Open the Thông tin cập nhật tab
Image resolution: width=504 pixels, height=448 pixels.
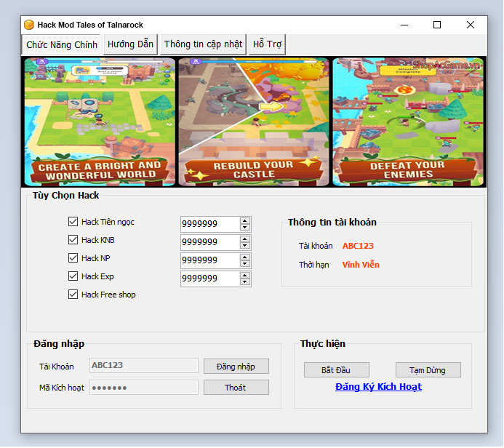pyautogui.click(x=203, y=44)
